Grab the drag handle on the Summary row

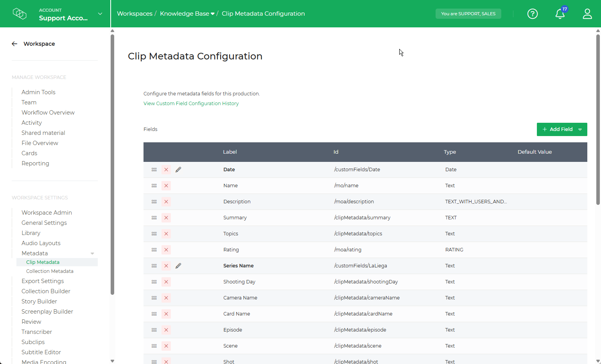click(x=154, y=217)
